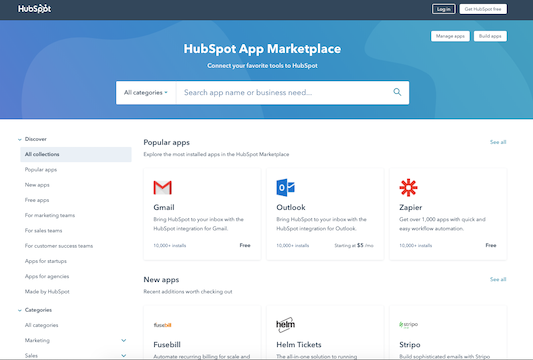Click Get HubSpot free button
The width and height of the screenshot is (533, 360).
coord(483,9)
